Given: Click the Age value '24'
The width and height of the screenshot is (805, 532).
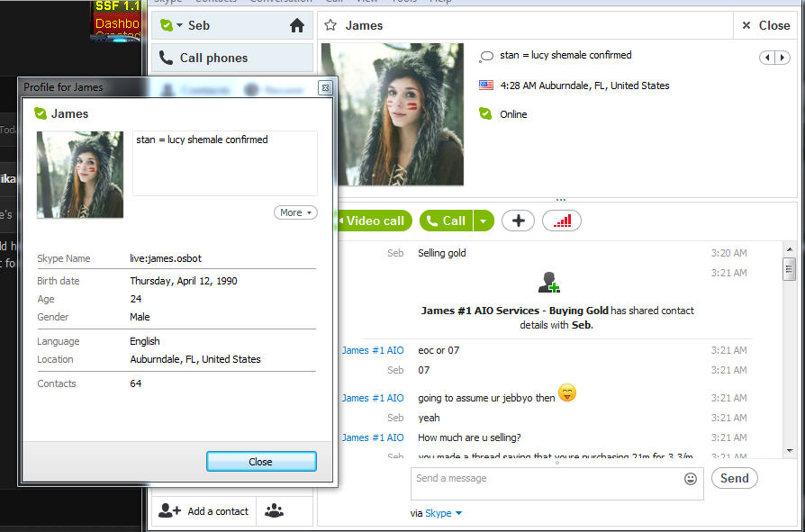Looking at the screenshot, I should tap(136, 299).
